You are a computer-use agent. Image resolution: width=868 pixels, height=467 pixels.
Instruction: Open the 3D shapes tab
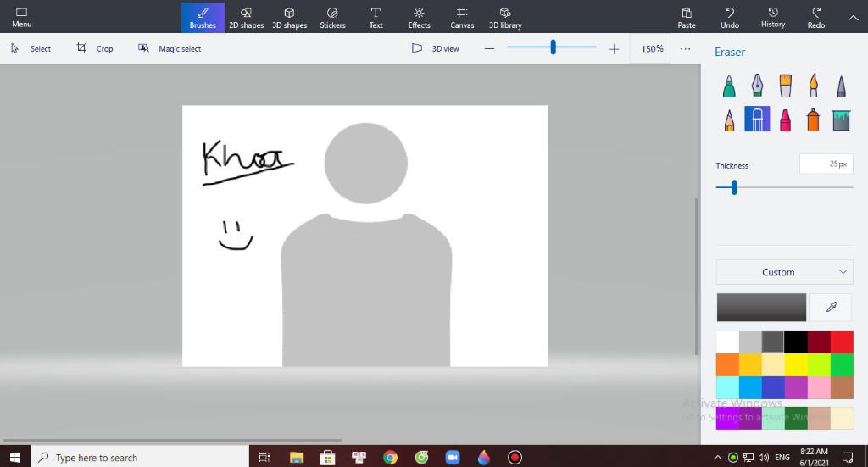tap(289, 18)
